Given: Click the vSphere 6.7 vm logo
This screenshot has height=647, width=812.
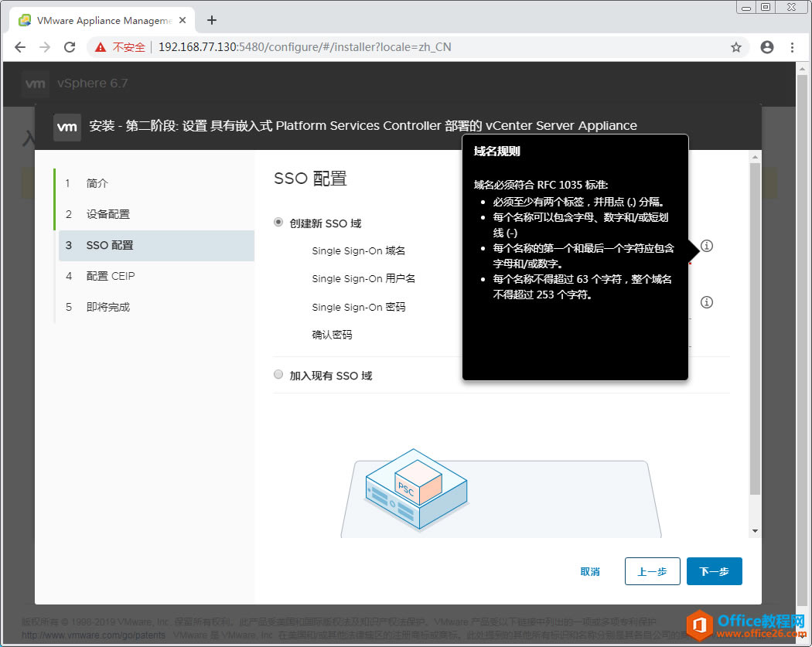Looking at the screenshot, I should (36, 83).
